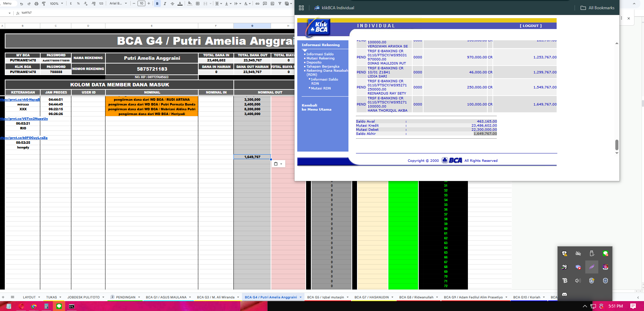The image size is (644, 311).
Task: Undo the last action in the sheet
Action: (x=22, y=3)
